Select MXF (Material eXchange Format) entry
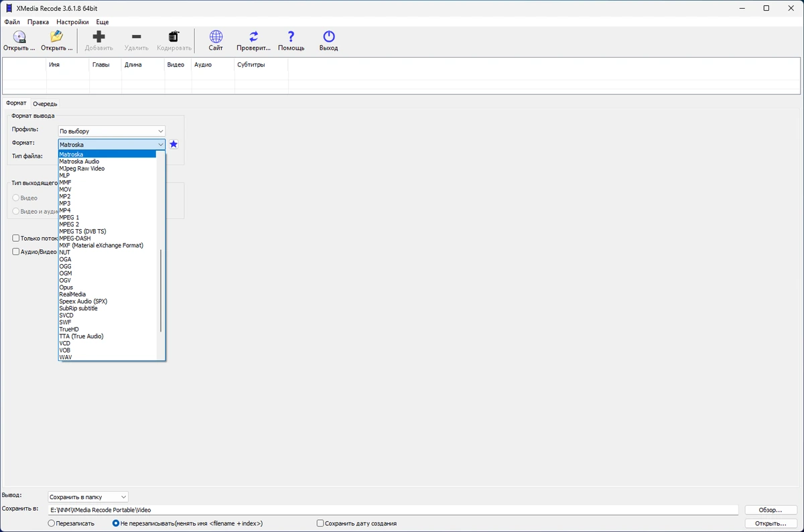The height and width of the screenshot is (532, 804). [x=107, y=245]
